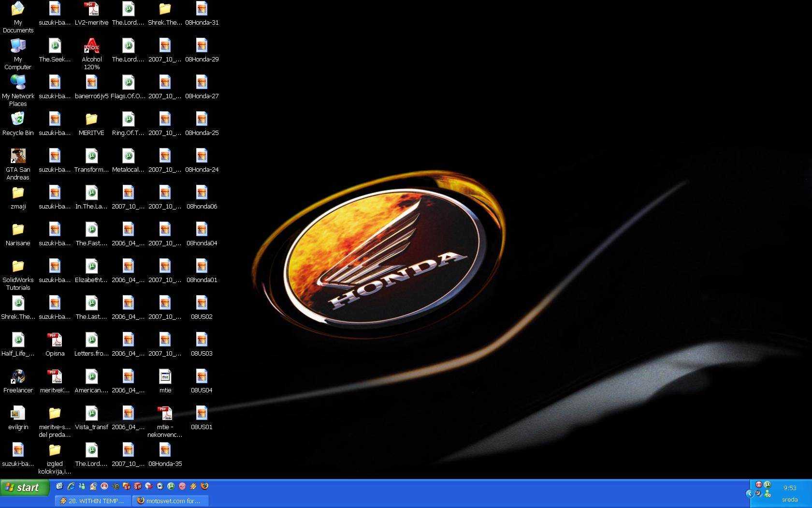Select the 08Honda-31 image
Viewport: 812px width, 508px height.
point(202,14)
